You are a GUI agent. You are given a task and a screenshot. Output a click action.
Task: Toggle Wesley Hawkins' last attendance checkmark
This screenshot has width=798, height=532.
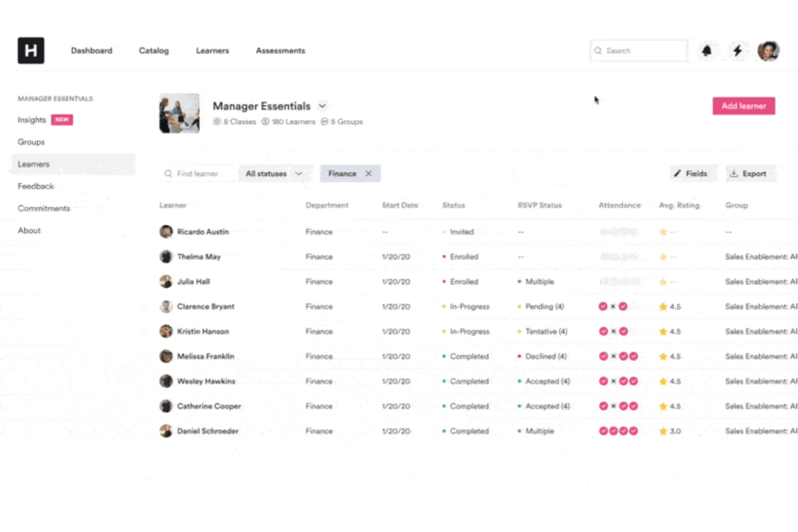(x=633, y=381)
